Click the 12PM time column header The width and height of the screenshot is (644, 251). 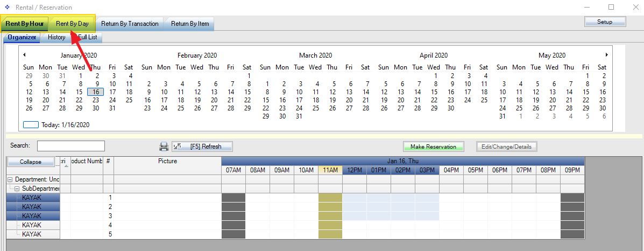click(x=355, y=170)
